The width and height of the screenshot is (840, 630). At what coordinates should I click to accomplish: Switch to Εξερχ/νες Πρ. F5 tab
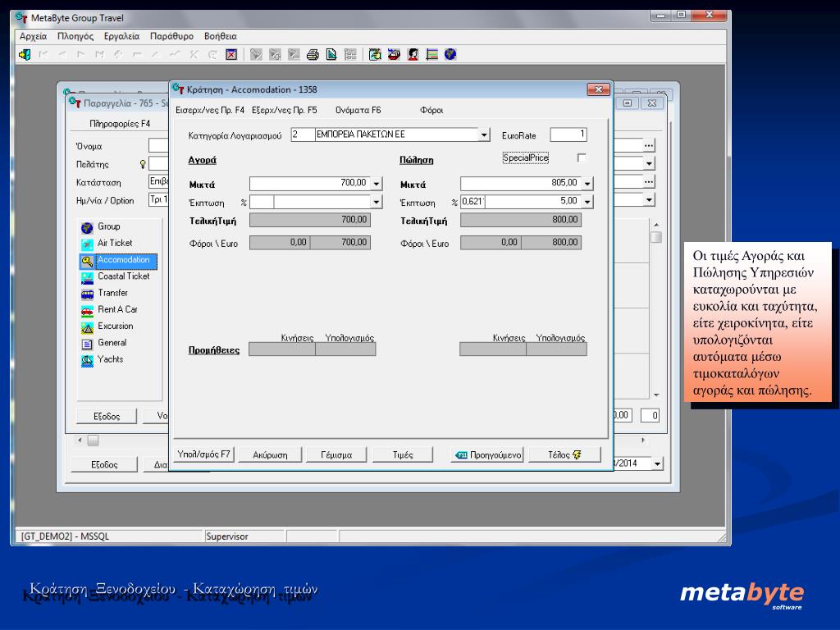(285, 111)
